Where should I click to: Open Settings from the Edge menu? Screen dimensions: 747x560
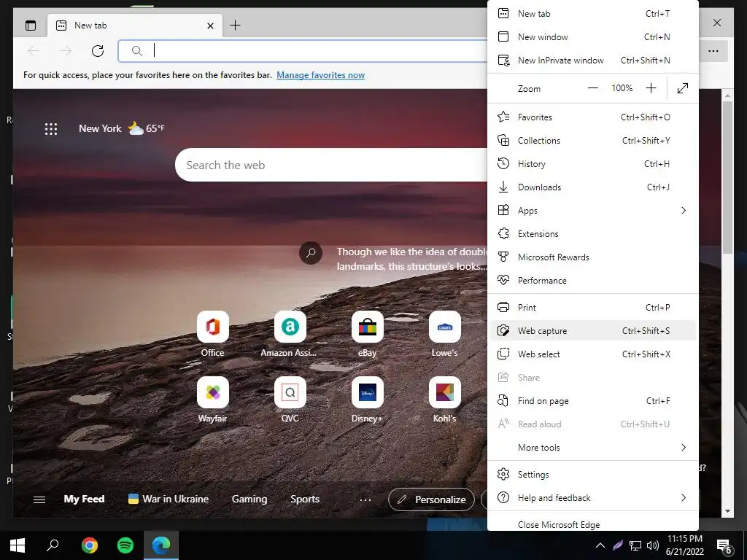[x=592, y=475]
